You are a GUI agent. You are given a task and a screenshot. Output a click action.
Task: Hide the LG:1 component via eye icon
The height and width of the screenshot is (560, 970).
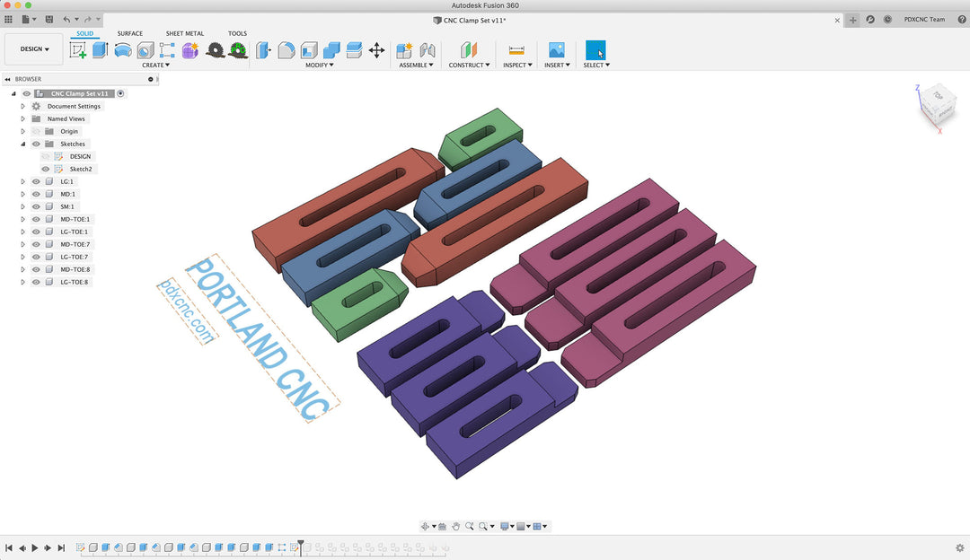36,181
